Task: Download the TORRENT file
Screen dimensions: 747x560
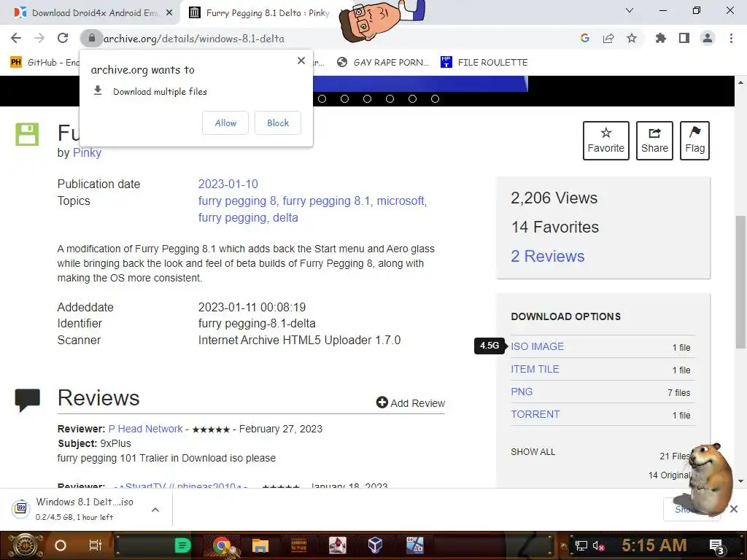Action: pos(535,414)
